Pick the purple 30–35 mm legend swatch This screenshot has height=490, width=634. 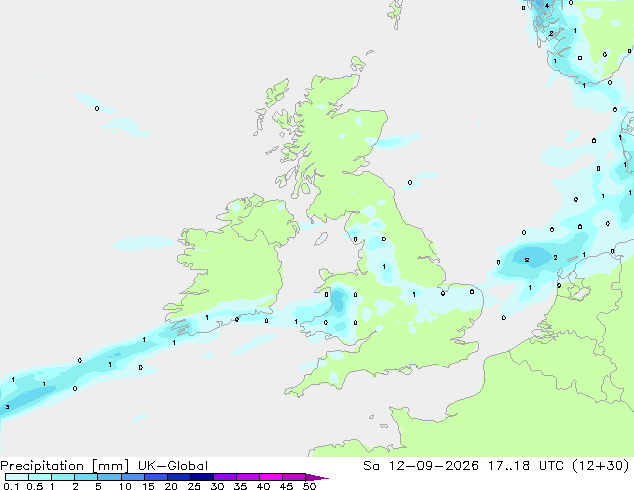pos(225,477)
